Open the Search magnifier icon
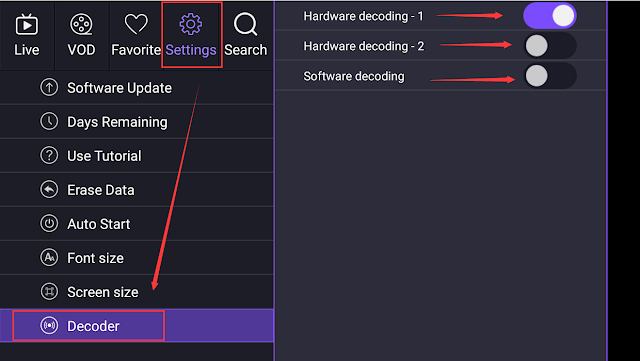This screenshot has height=361, width=640. (x=245, y=25)
